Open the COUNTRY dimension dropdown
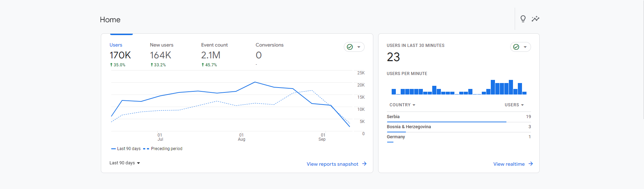 tap(402, 105)
